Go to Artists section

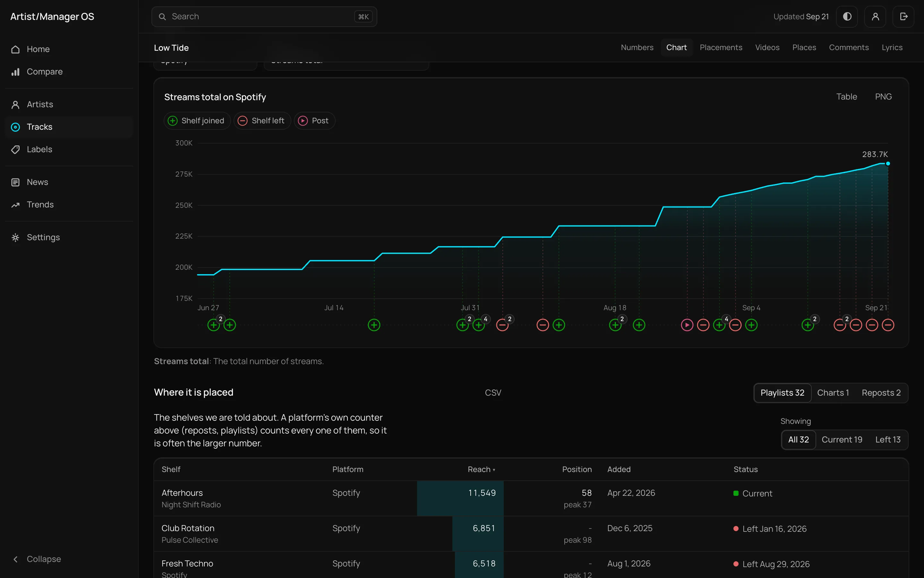point(69,105)
